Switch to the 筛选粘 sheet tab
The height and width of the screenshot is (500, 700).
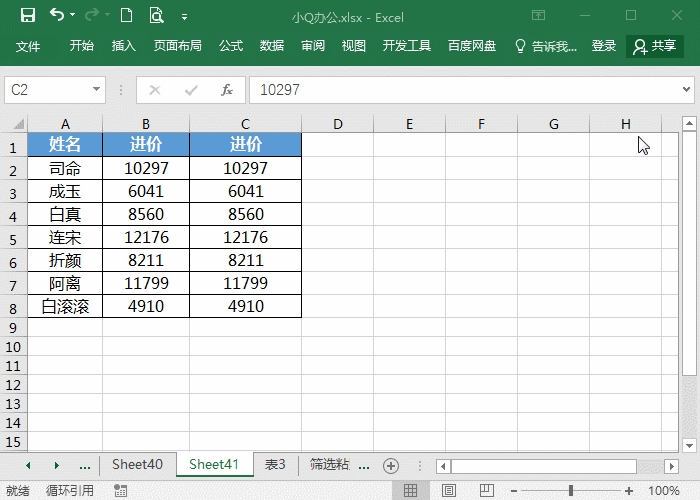pos(329,465)
